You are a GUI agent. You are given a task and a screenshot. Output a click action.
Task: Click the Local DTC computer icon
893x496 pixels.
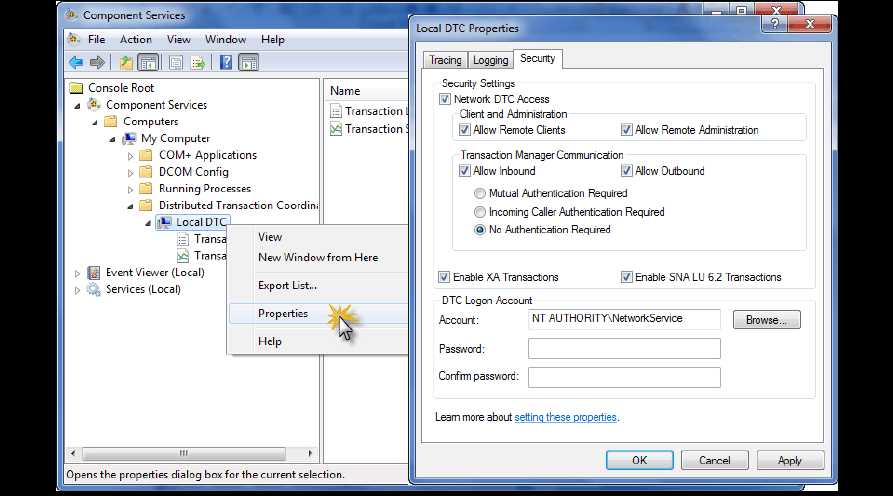[x=165, y=222]
